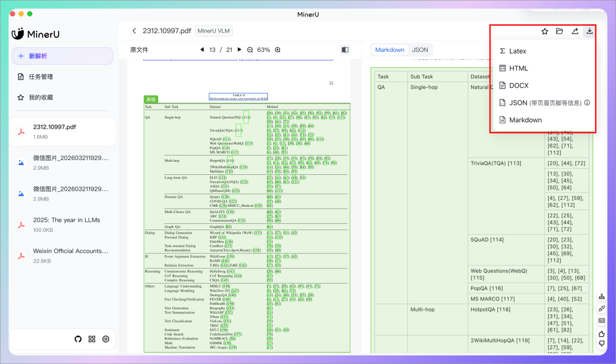616x364 pixels.
Task: Switch to the JSON tab
Action: (x=420, y=50)
